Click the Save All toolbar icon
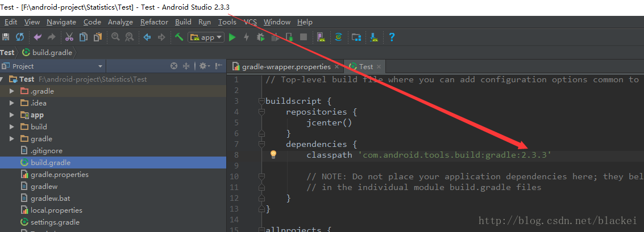Image resolution: width=644 pixels, height=232 pixels. pos(6,37)
